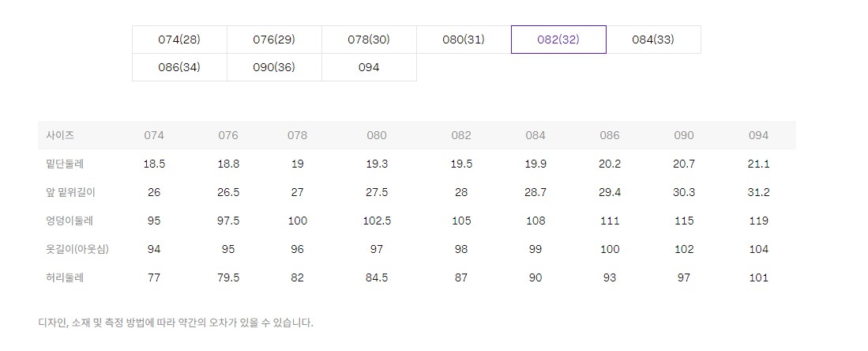Click the highlighted 082(32) size option
The image size is (868, 351).
(x=558, y=40)
